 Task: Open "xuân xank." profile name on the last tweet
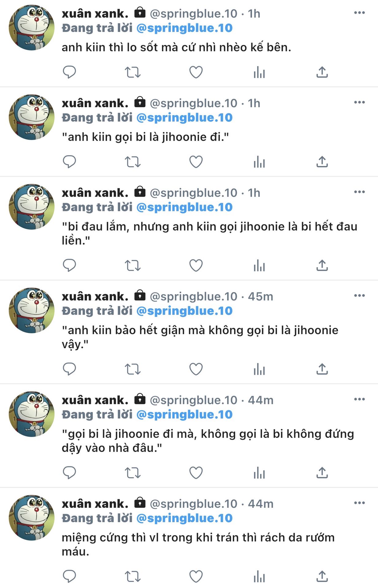pyautogui.click(x=95, y=504)
